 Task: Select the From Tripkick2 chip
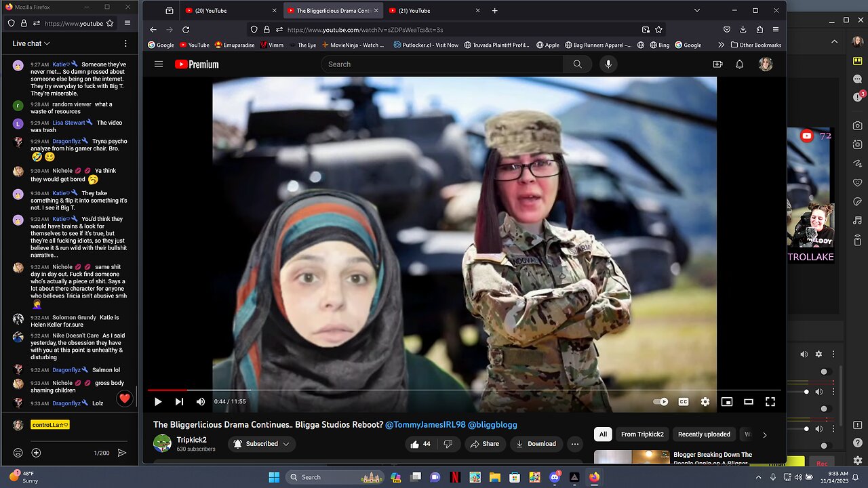click(x=642, y=434)
